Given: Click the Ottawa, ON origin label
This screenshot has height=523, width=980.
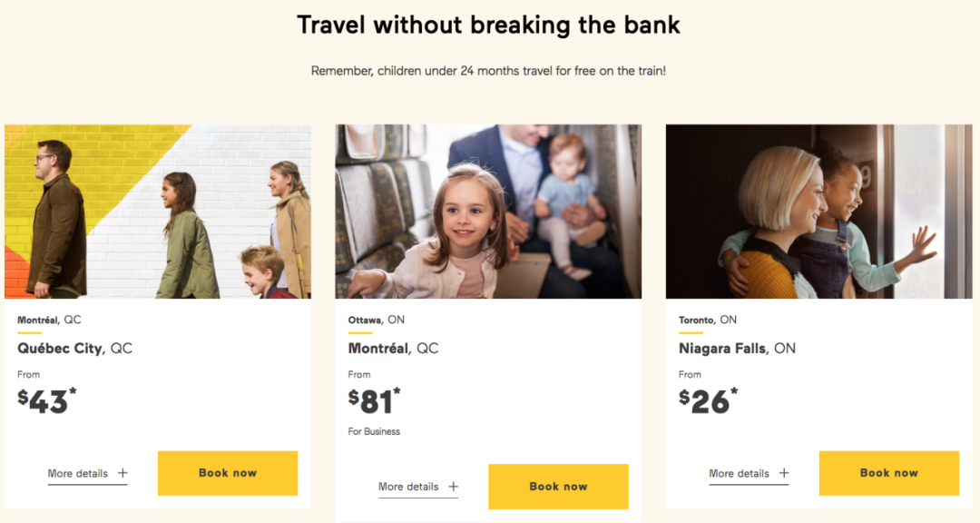Looking at the screenshot, I should 377,320.
